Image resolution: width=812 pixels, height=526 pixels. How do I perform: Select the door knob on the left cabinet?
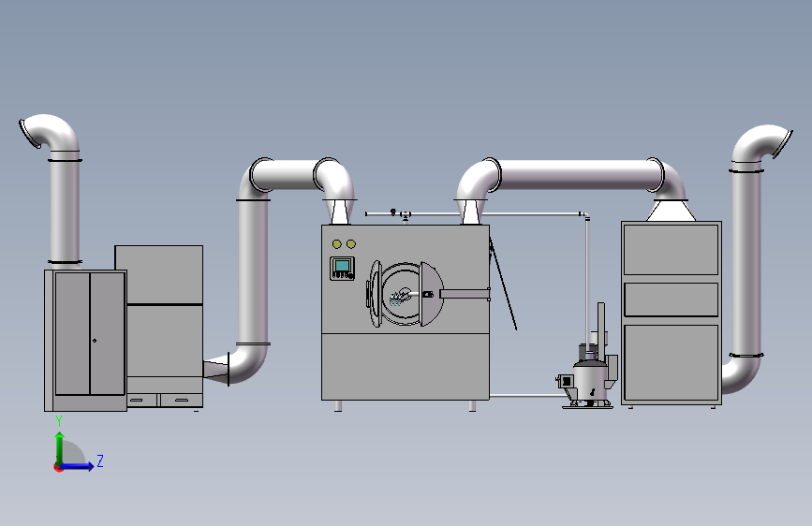click(x=95, y=340)
